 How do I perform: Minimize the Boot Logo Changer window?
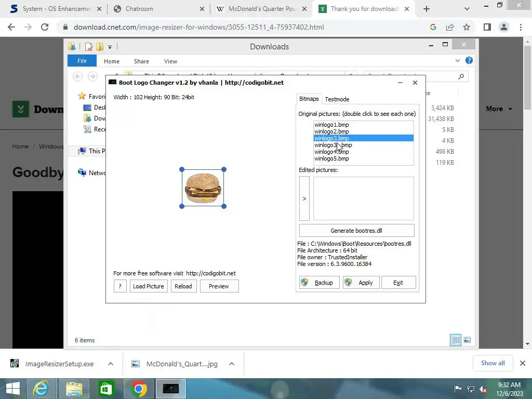(x=401, y=83)
